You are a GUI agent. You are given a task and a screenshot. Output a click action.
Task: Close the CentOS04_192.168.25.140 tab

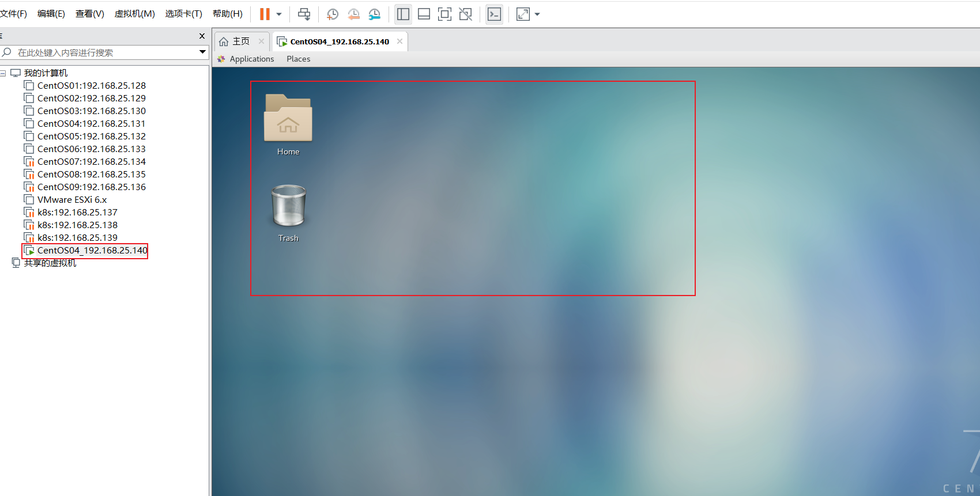[x=399, y=41]
